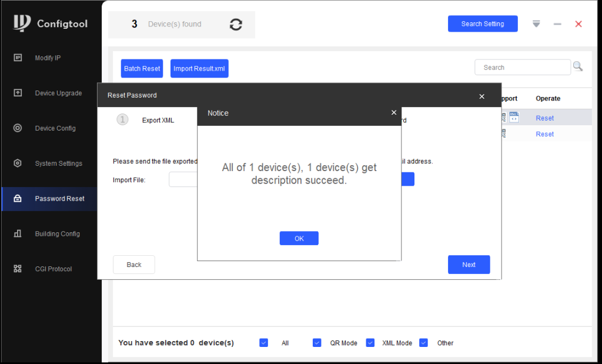Disable the Other filter checkbox

tap(423, 343)
